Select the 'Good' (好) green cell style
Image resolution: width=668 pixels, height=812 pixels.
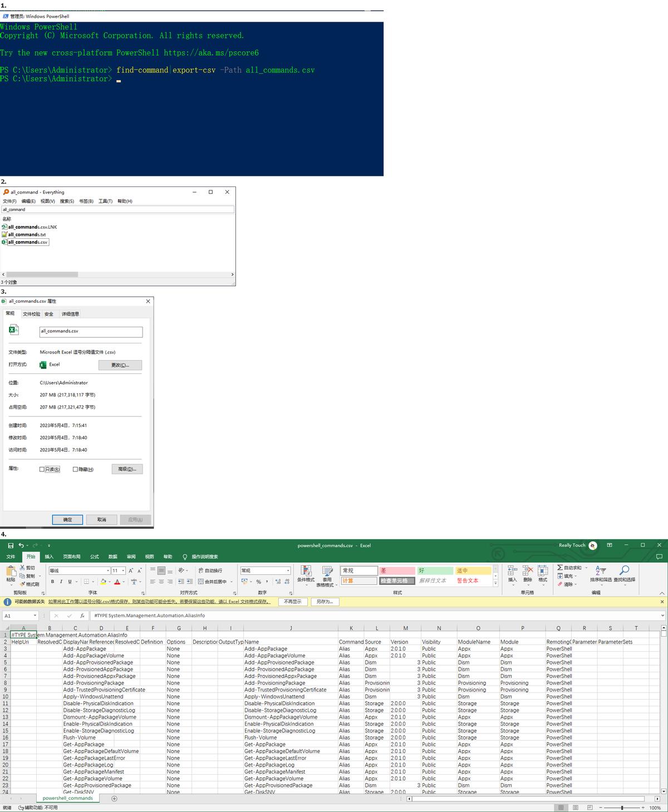(x=435, y=570)
